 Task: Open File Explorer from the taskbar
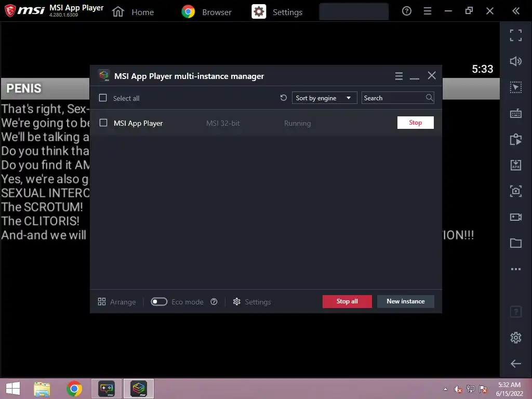click(x=42, y=389)
